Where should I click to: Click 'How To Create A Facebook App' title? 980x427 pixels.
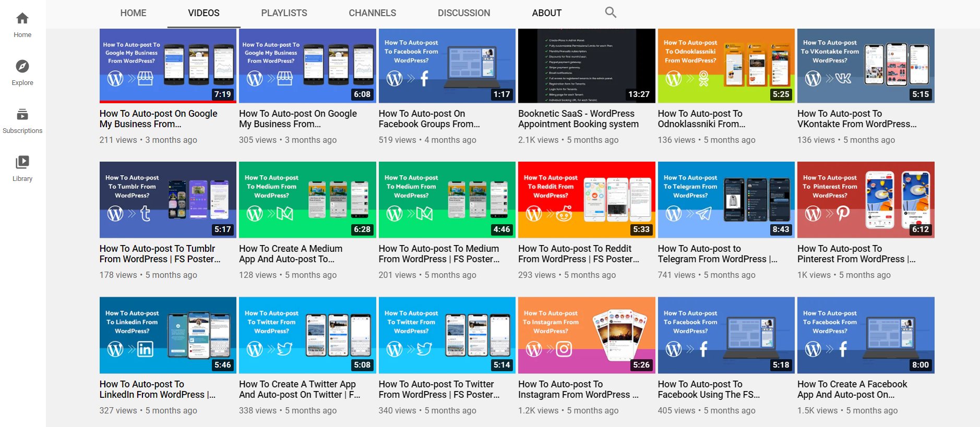tap(852, 389)
